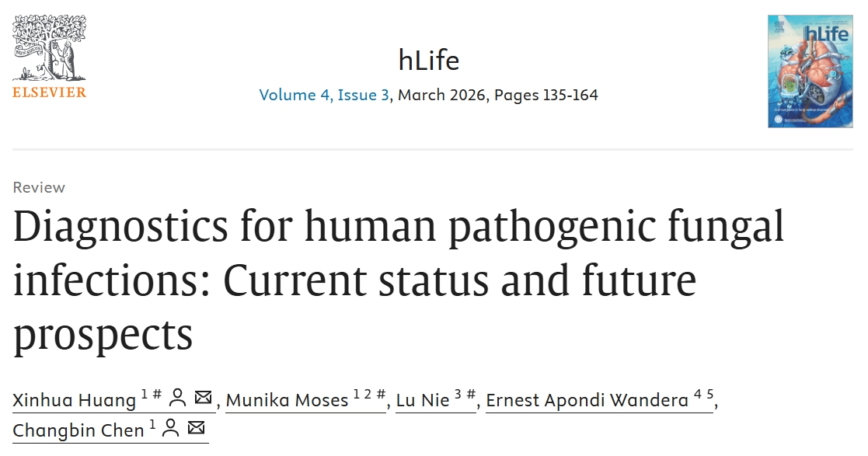
Task: Click the profile icon beside Changbin Chen
Action: point(171,428)
